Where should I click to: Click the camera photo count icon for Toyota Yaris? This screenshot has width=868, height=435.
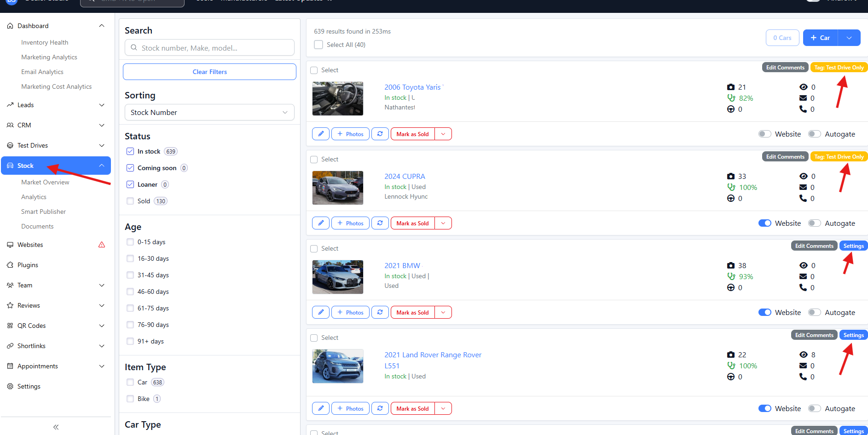731,87
